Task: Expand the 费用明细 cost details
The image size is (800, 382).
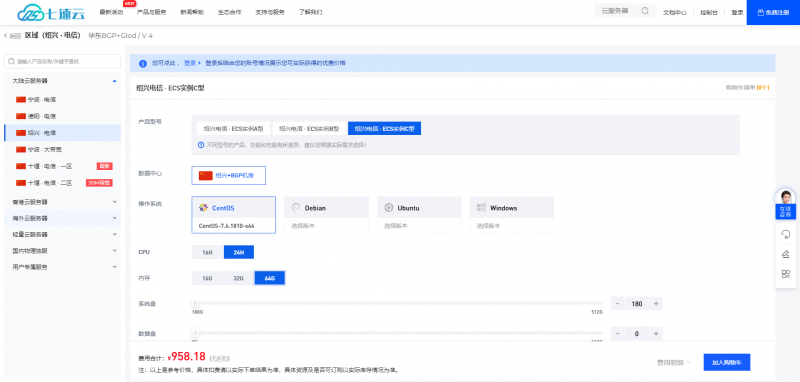Action: pos(674,363)
